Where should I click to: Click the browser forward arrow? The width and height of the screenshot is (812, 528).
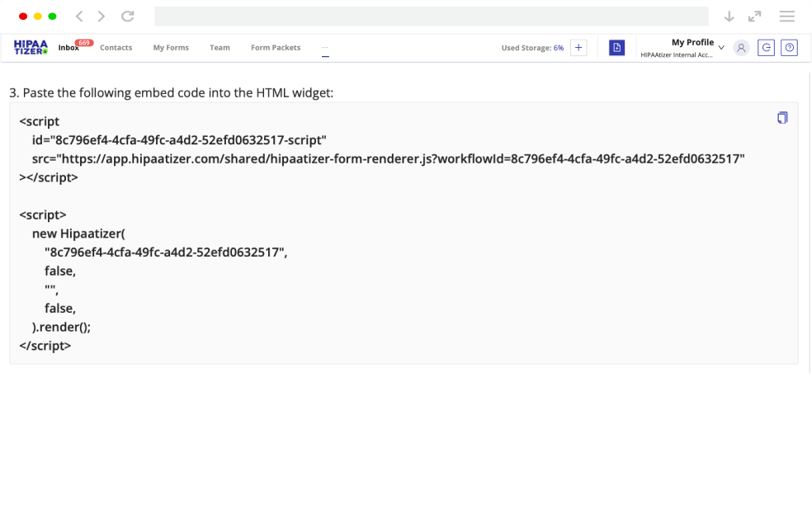tap(101, 16)
